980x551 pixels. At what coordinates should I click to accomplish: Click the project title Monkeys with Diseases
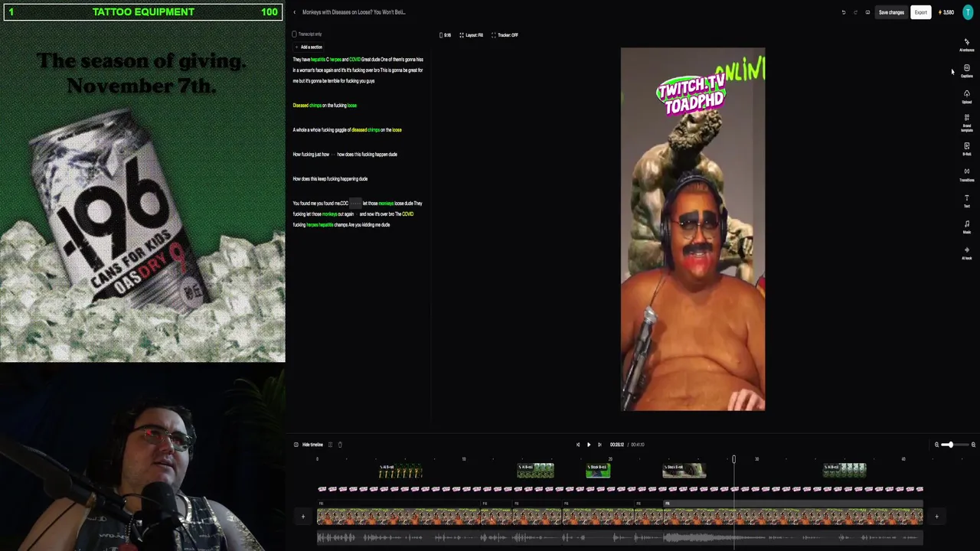354,12
